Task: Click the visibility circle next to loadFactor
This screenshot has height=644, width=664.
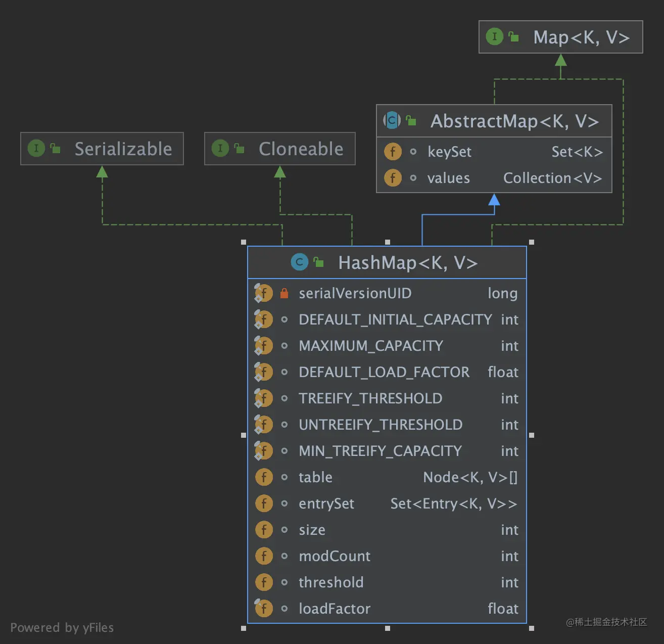Action: [284, 608]
